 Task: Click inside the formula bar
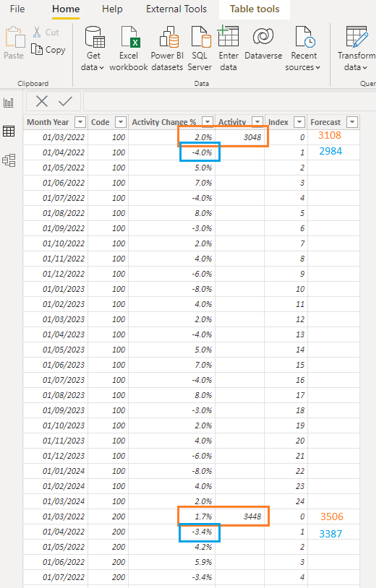229,101
